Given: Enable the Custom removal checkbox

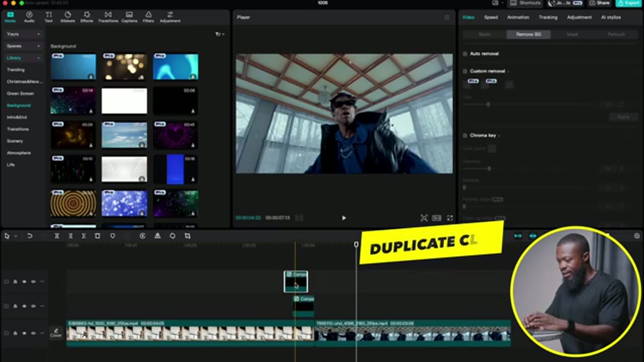Looking at the screenshot, I should click(x=465, y=71).
